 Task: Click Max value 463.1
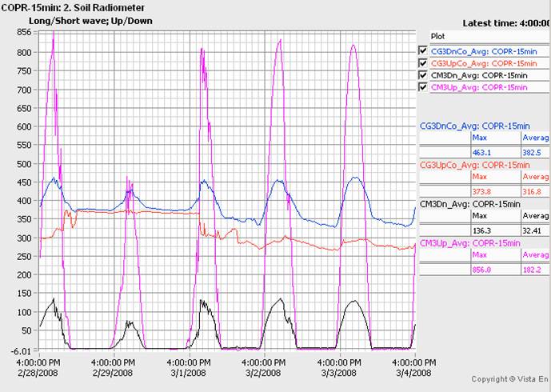click(481, 153)
